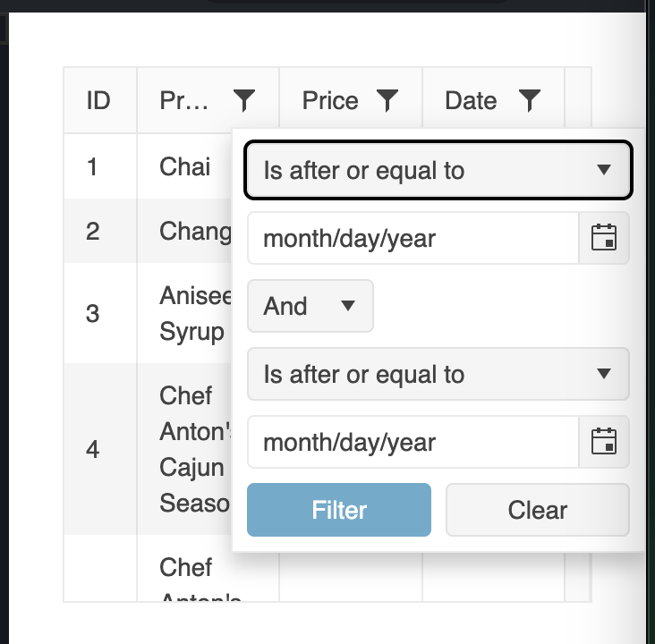Click row ID 4 cell
The height and width of the screenshot is (644, 655).
[93, 449]
